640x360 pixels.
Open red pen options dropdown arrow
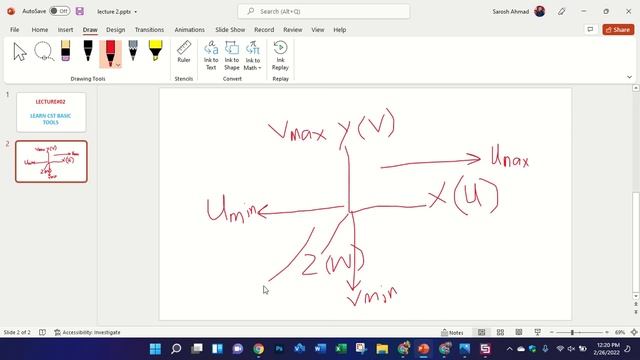point(118,65)
